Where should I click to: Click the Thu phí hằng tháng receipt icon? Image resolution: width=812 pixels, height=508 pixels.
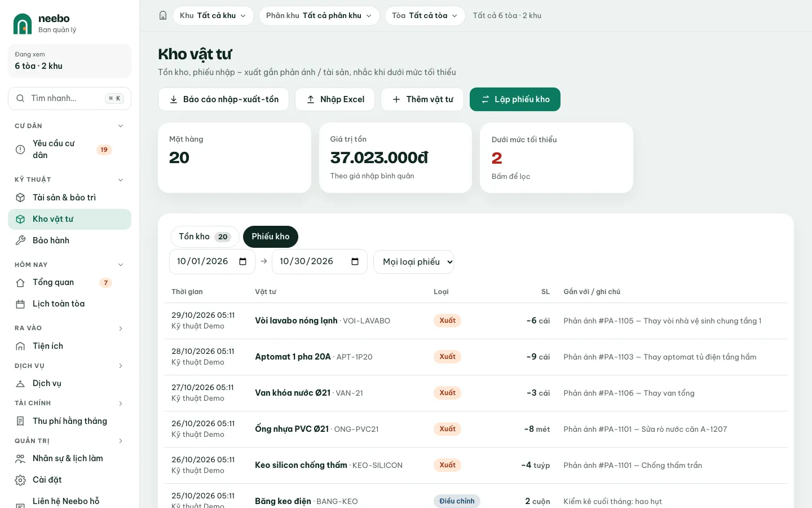click(x=20, y=421)
